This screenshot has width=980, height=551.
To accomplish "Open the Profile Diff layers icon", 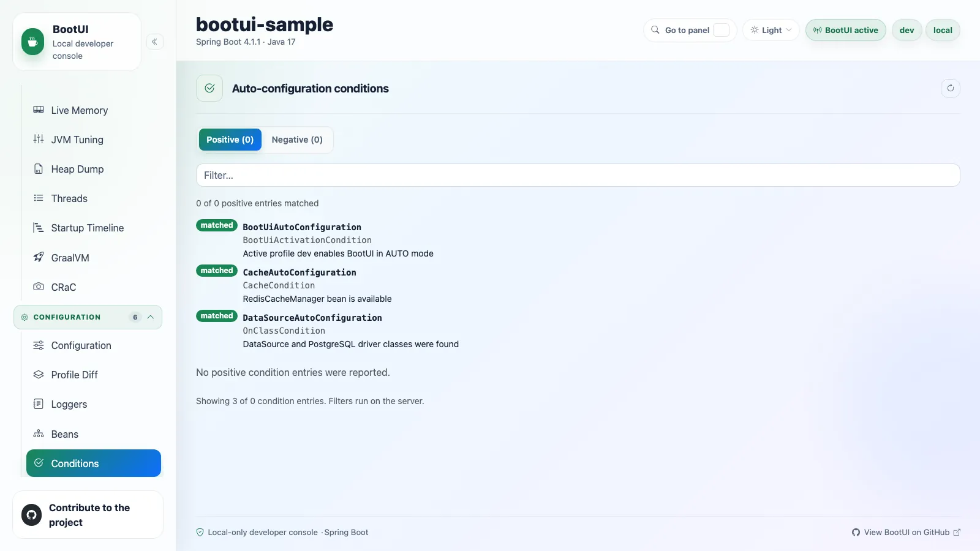I will pos(39,374).
